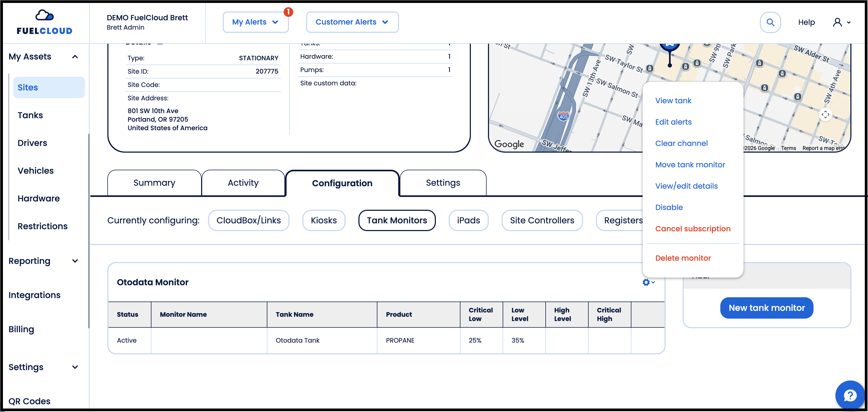Click the Otodata Monitor gear icon
Screen dimensions: 868x412
648,282
